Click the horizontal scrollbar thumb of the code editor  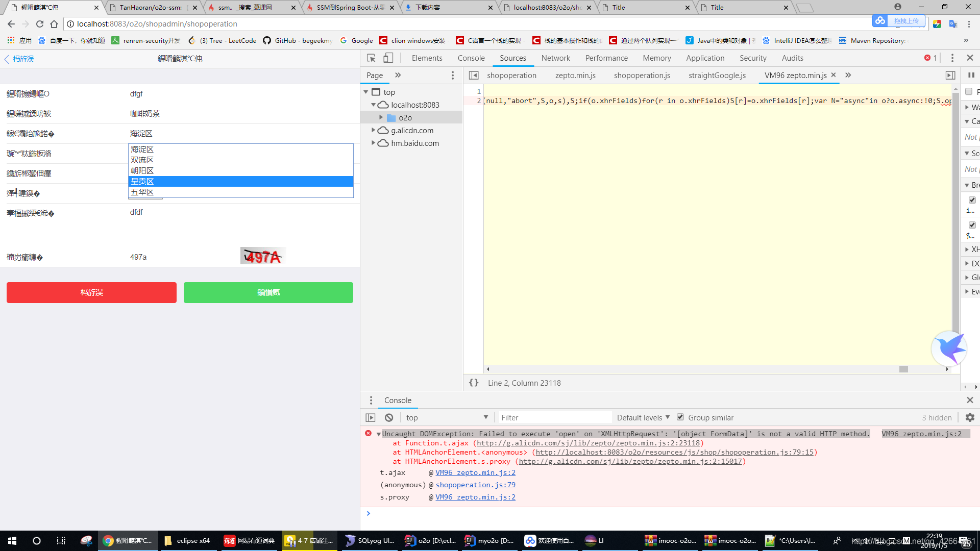903,369
